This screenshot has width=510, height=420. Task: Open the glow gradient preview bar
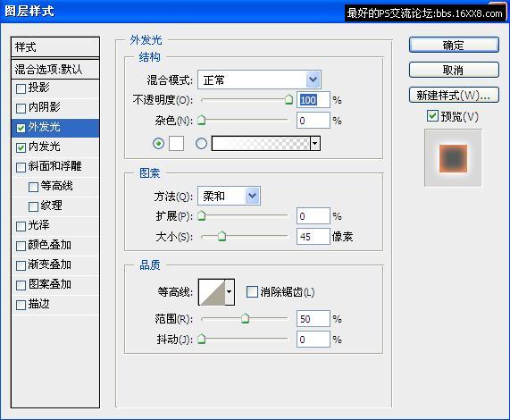point(261,144)
